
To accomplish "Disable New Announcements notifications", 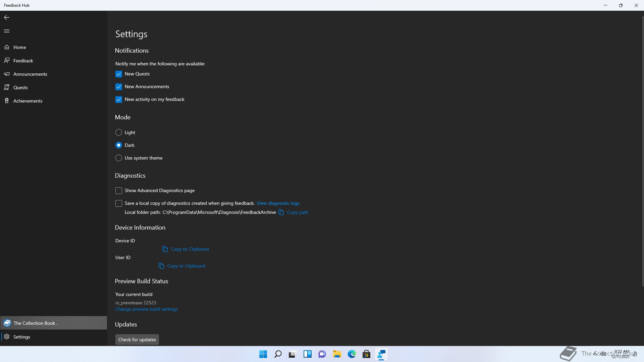I will (x=119, y=87).
